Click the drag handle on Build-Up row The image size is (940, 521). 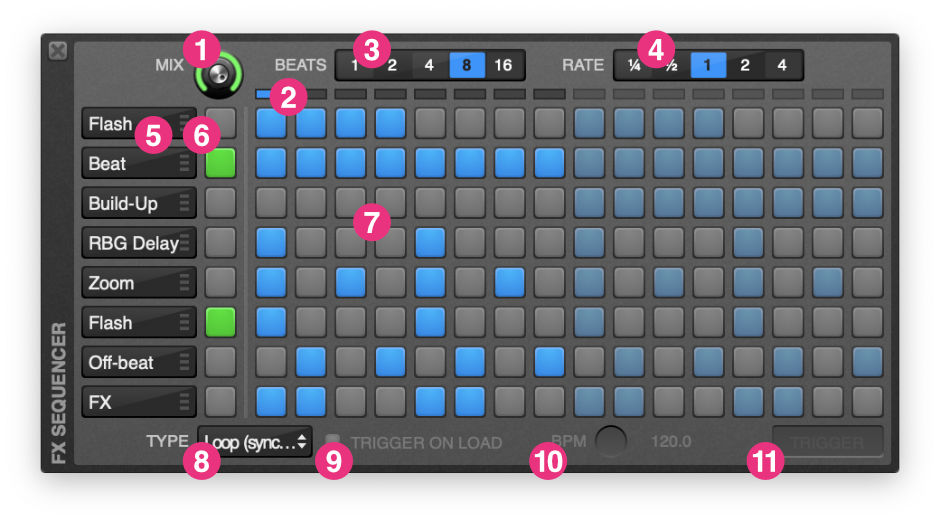[184, 203]
